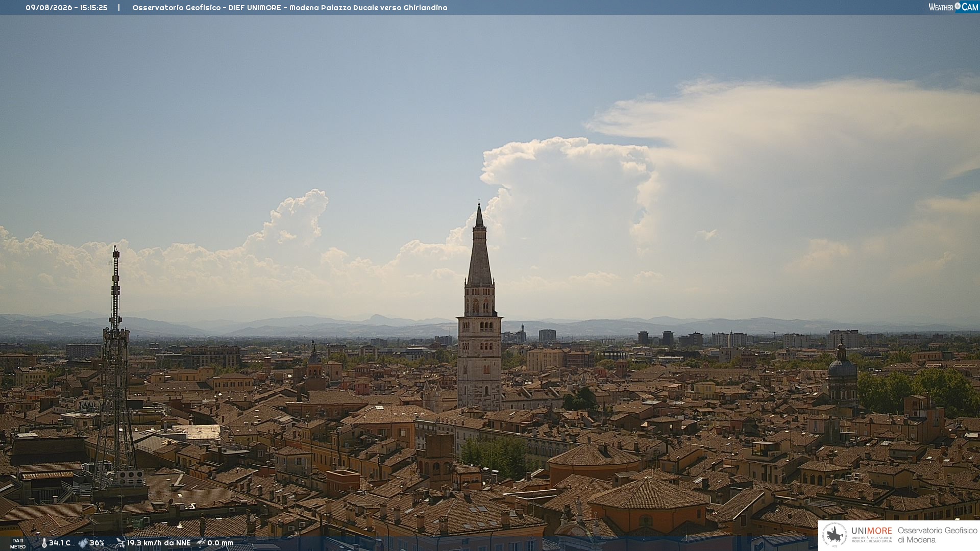Click the 19.3 km/h da NNE wind reading
This screenshot has width=980, height=551.
click(x=159, y=543)
